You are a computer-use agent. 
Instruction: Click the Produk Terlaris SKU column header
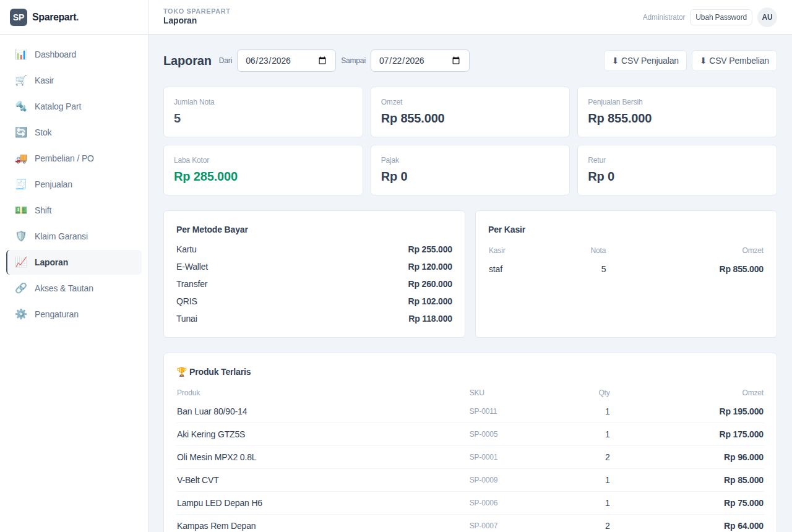[477, 393]
